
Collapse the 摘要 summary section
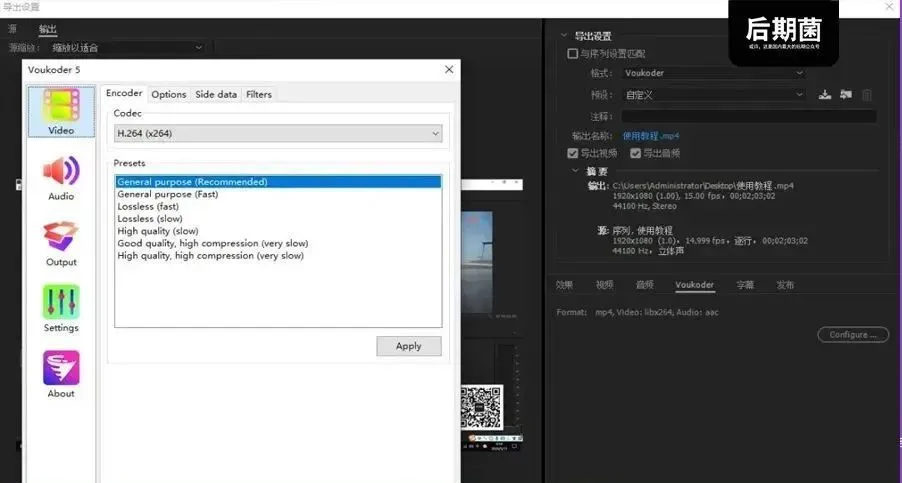coord(575,171)
